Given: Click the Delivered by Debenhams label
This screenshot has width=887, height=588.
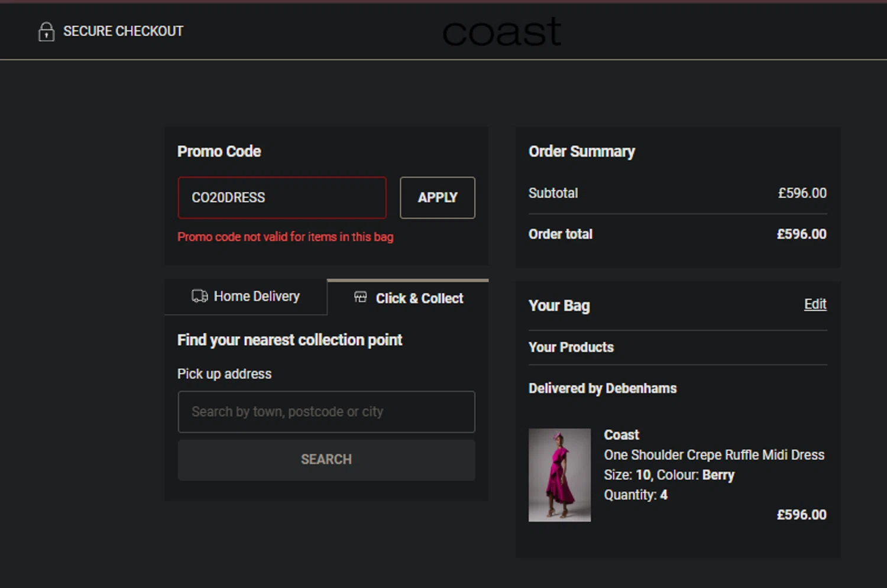Looking at the screenshot, I should pyautogui.click(x=603, y=388).
